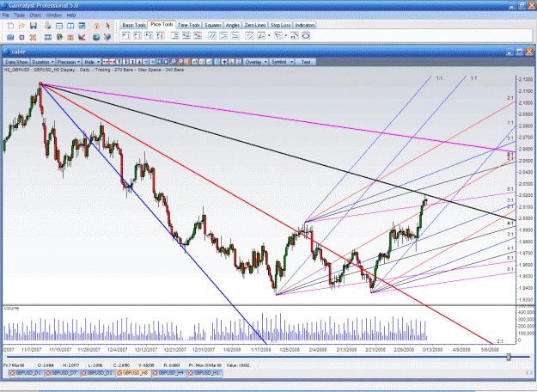
Task: Select the Price Tools tab
Action: pyautogui.click(x=162, y=24)
